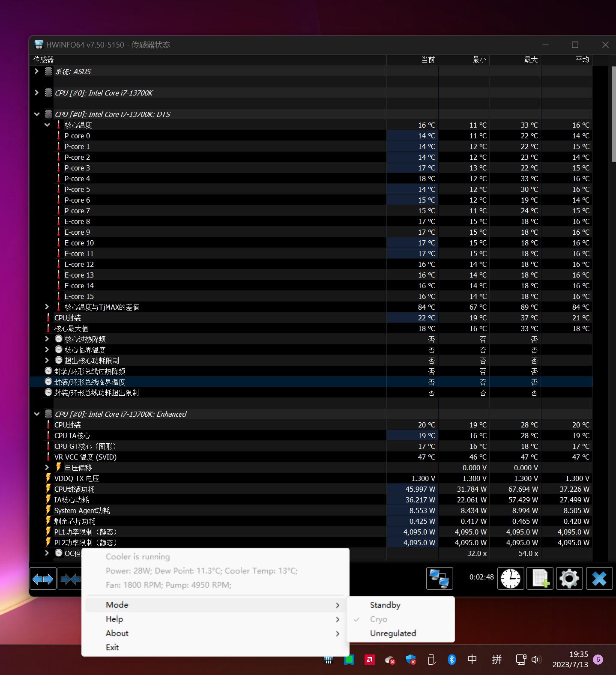Image resolution: width=616 pixels, height=675 pixels.
Task: Click the log file with plus icon
Action: [540, 578]
